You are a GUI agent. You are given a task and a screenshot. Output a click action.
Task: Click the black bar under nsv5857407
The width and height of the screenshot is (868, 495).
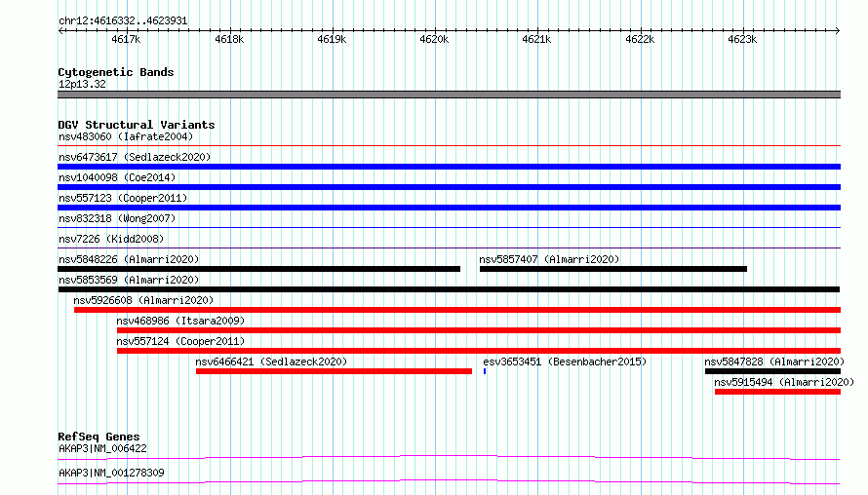tap(613, 269)
